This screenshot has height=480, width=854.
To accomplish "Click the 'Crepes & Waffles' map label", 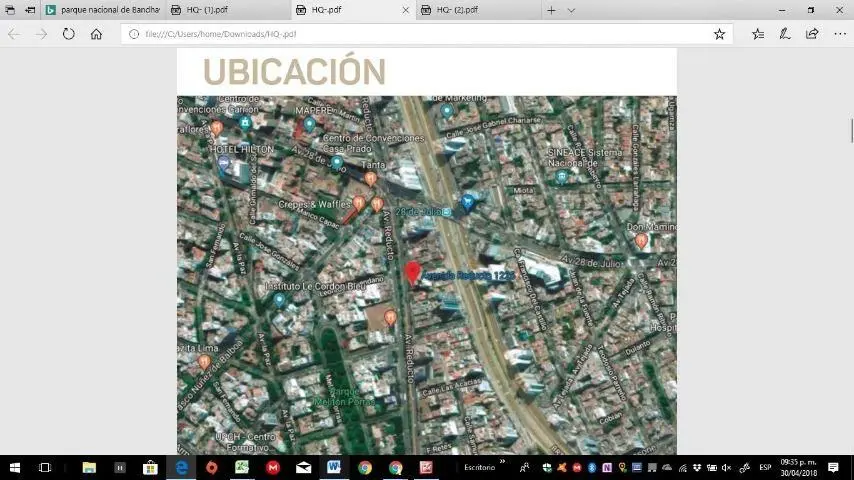I will pyautogui.click(x=314, y=204).
